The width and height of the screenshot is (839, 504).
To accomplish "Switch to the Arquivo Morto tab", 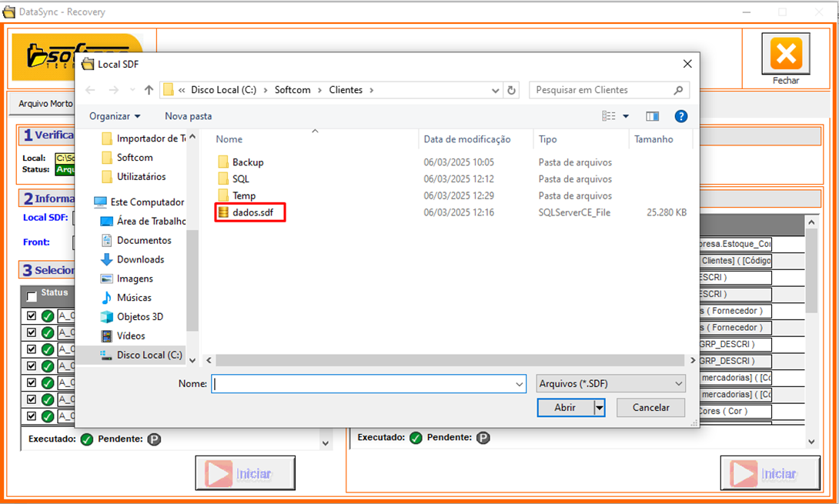I will (45, 103).
